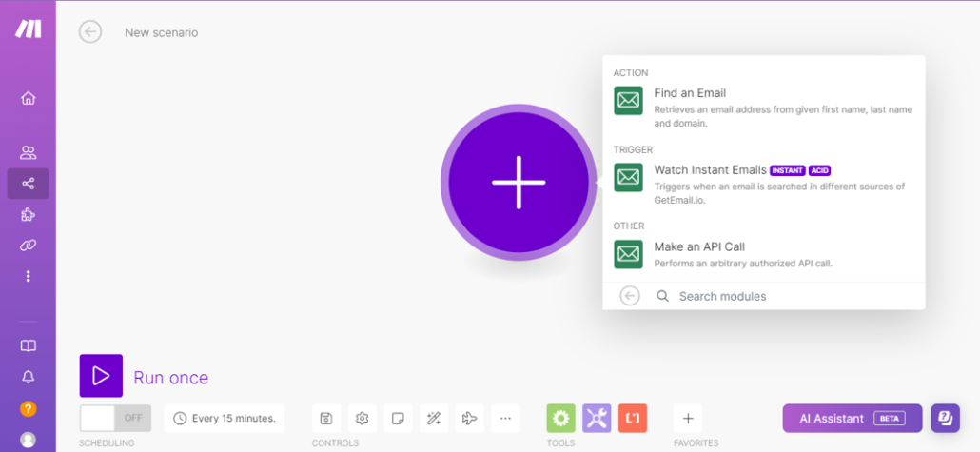Add a favorite with plus button
The image size is (980, 452).
[x=688, y=419]
